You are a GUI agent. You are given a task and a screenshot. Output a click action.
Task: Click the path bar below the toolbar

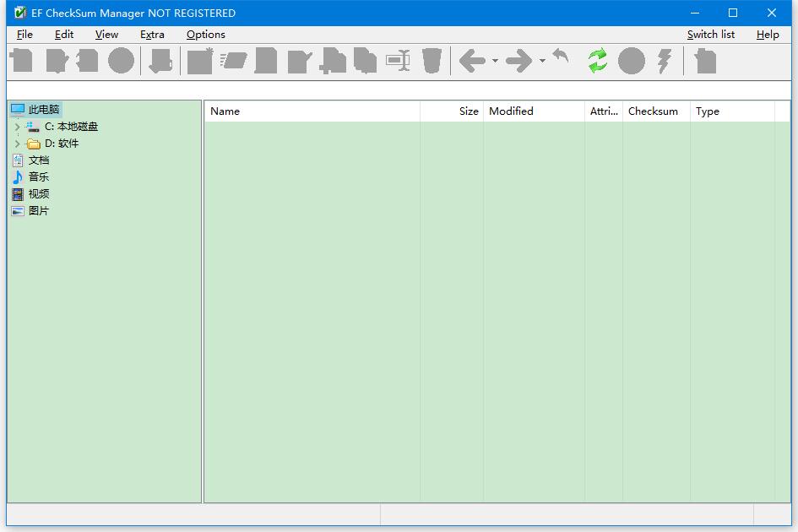click(399, 90)
